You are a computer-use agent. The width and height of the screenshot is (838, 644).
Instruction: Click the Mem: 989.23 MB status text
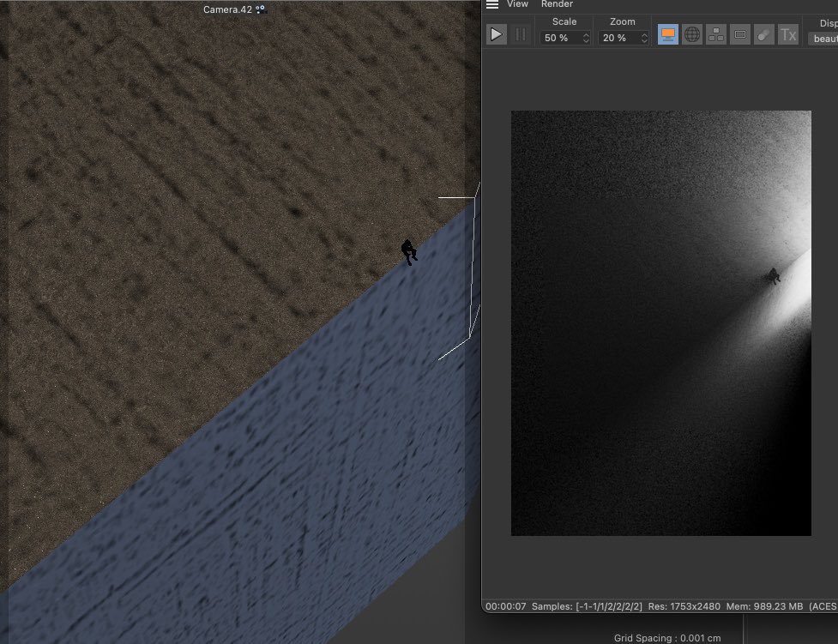(764, 606)
